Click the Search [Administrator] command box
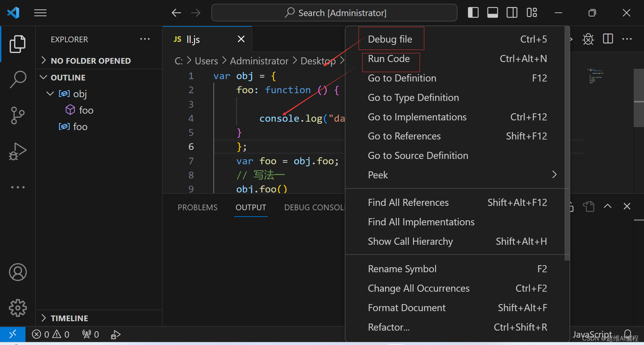The width and height of the screenshot is (644, 345). click(x=334, y=13)
